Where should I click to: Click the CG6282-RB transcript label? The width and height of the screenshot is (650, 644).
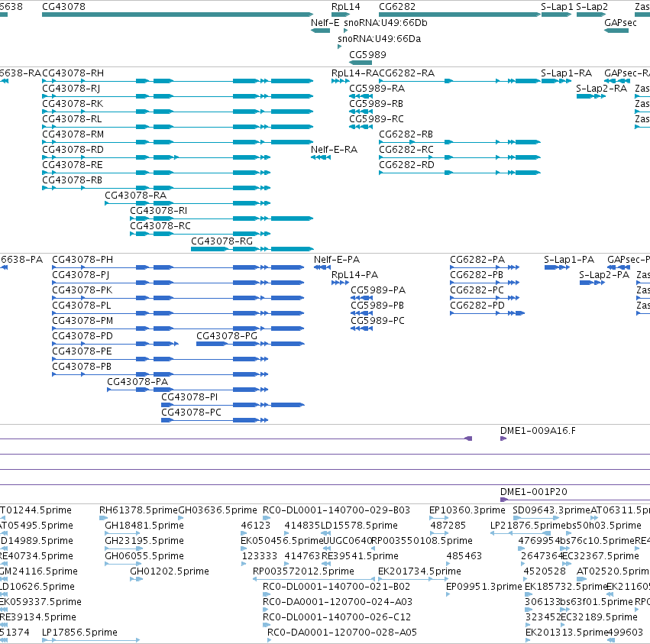pyautogui.click(x=406, y=134)
